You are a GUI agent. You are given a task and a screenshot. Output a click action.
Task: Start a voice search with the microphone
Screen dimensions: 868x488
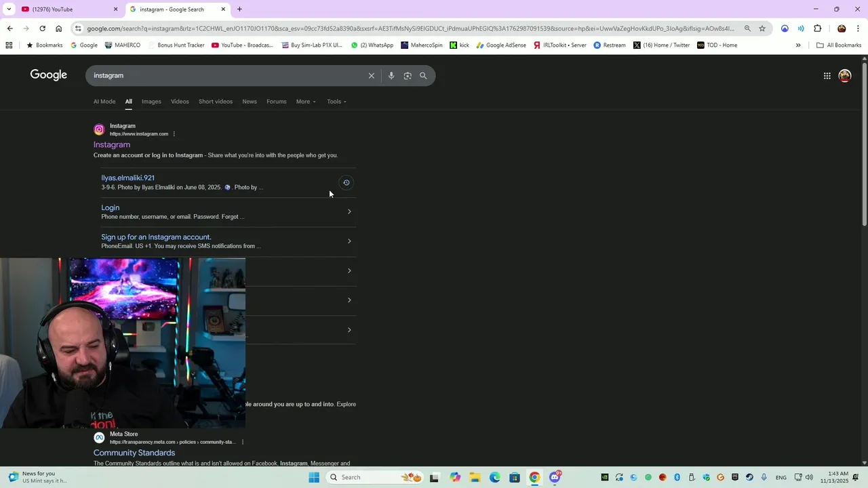pyautogui.click(x=391, y=76)
